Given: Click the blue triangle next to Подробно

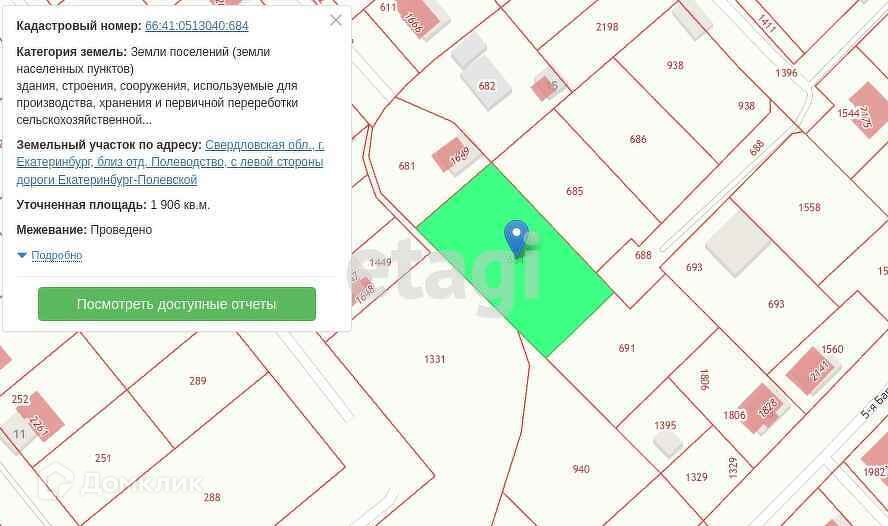Looking at the screenshot, I should [22, 255].
